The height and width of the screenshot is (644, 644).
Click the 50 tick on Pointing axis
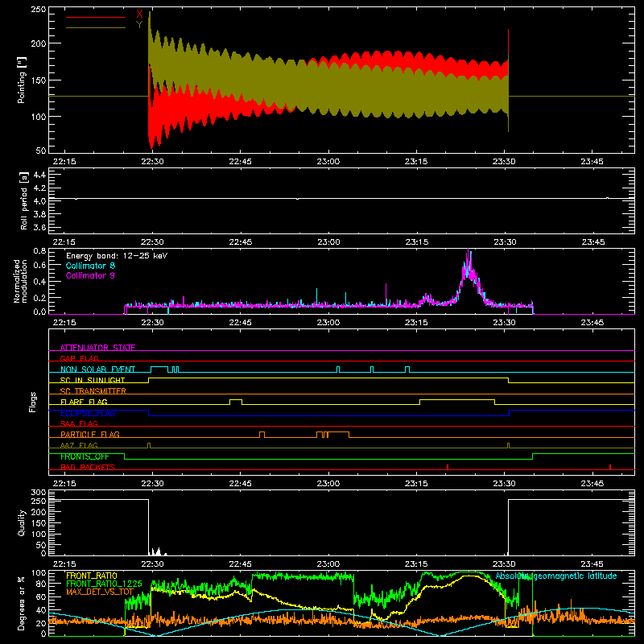(x=41, y=151)
